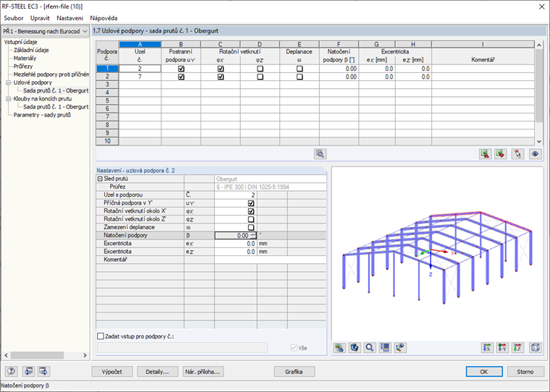Select Mezilehlé podpory proti příčném in navigator
The height and width of the screenshot is (392, 550).
51,74
